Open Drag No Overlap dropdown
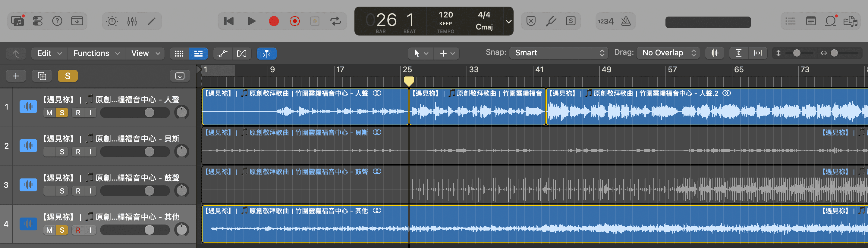This screenshot has width=868, height=248. tap(668, 53)
